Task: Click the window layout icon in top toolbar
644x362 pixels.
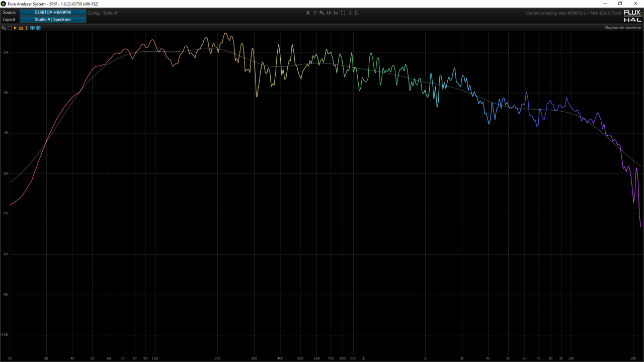Action: click(357, 13)
